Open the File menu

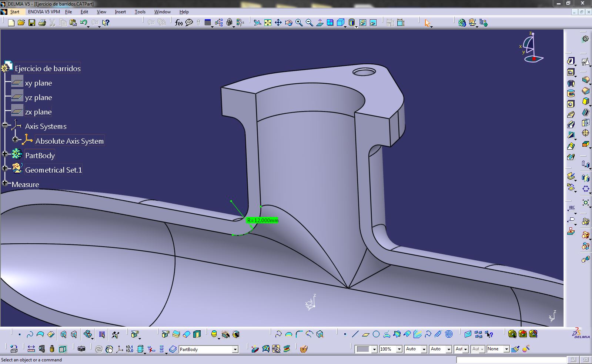pyautogui.click(x=68, y=12)
